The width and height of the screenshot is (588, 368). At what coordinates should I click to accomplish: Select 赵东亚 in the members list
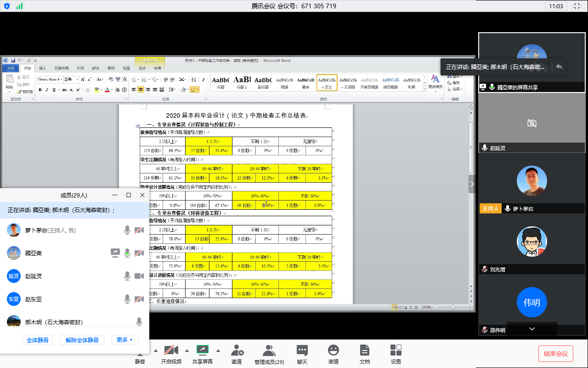tap(33, 299)
